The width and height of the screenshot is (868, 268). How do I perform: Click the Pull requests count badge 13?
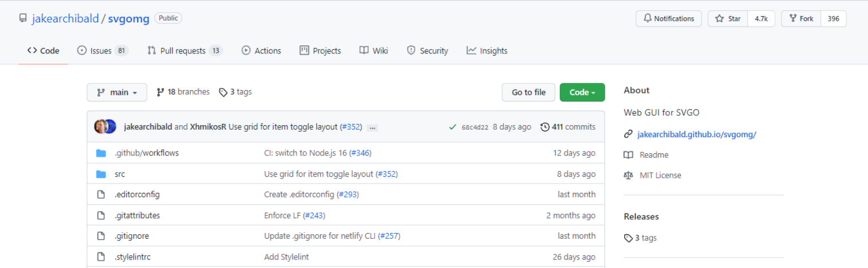[x=216, y=51]
